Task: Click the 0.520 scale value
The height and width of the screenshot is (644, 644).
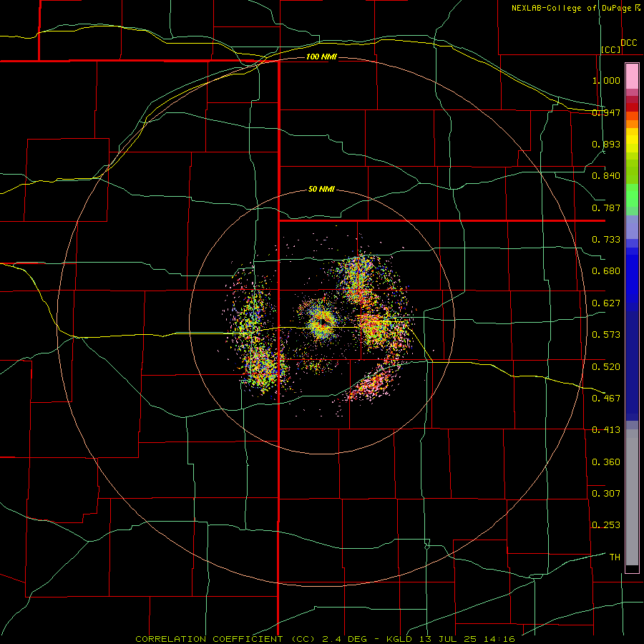Action: tap(606, 367)
